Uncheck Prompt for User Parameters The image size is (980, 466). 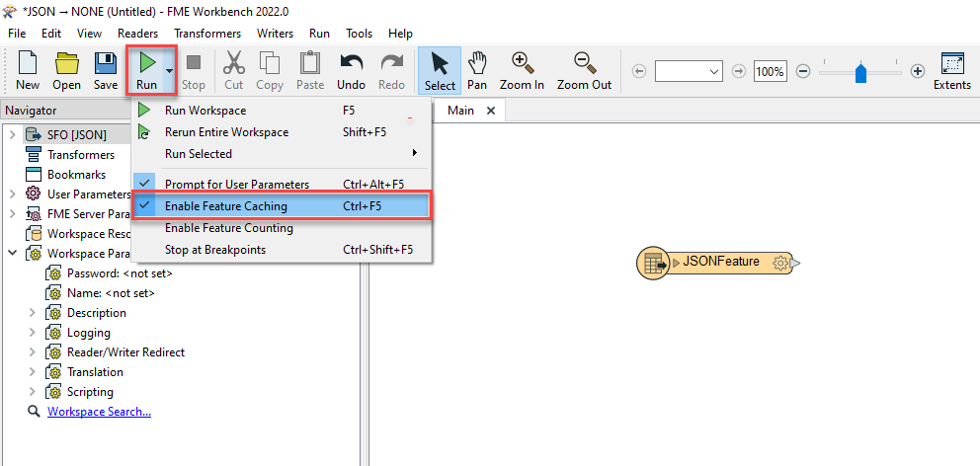(x=236, y=185)
